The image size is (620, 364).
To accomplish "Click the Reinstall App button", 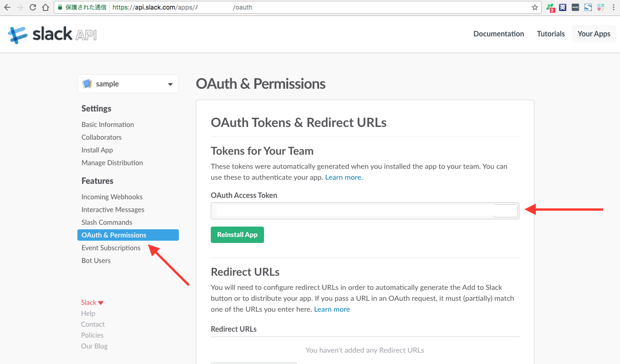I will (x=237, y=234).
